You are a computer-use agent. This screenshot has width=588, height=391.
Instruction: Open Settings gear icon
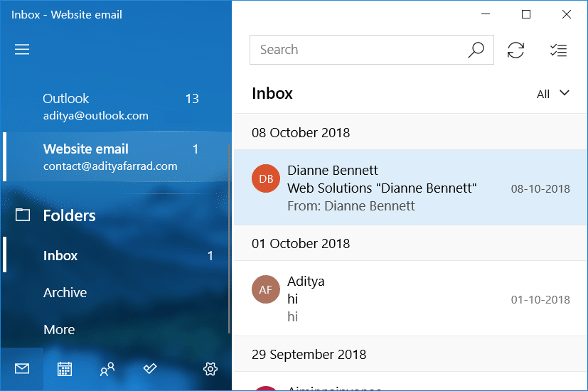[x=210, y=369]
